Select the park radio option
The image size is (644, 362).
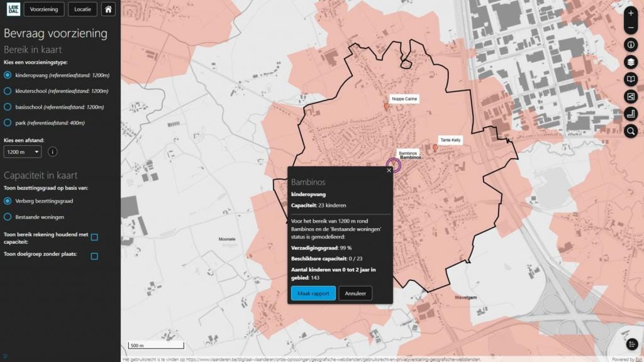tap(8, 123)
